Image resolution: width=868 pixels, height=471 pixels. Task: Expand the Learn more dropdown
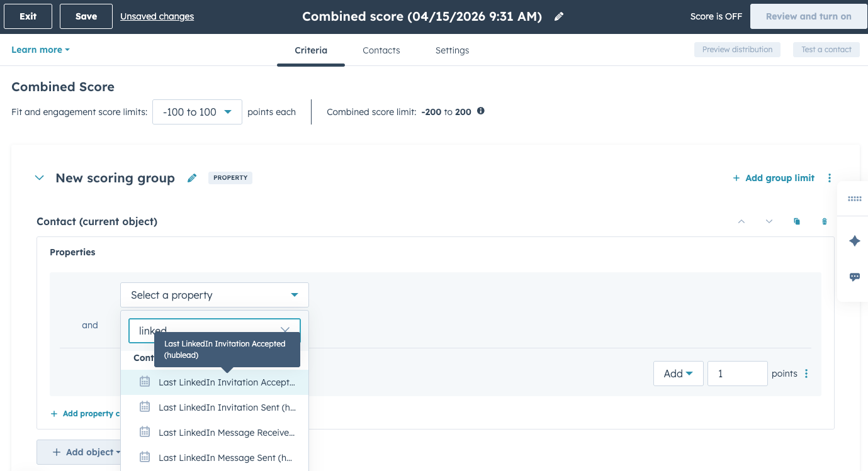click(x=40, y=50)
